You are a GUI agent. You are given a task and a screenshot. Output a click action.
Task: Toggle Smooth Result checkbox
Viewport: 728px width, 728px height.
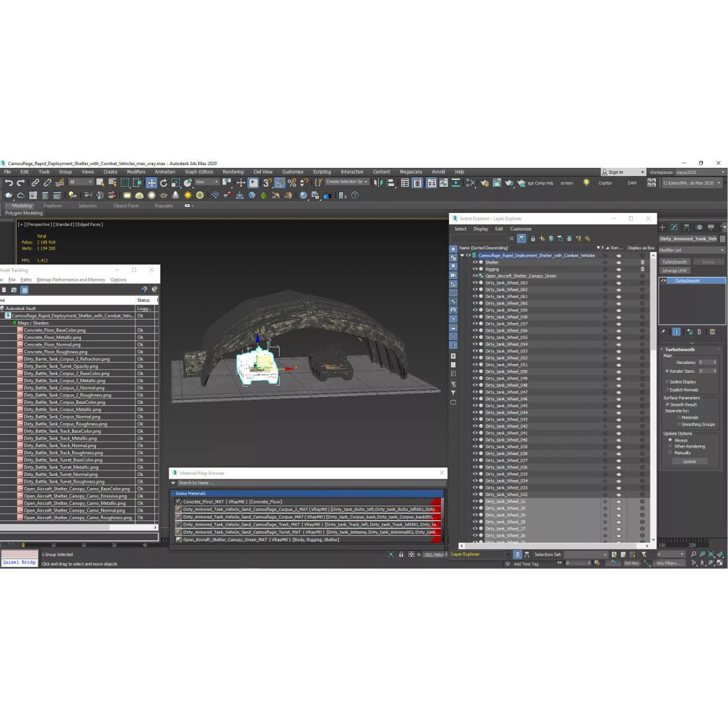click(667, 404)
